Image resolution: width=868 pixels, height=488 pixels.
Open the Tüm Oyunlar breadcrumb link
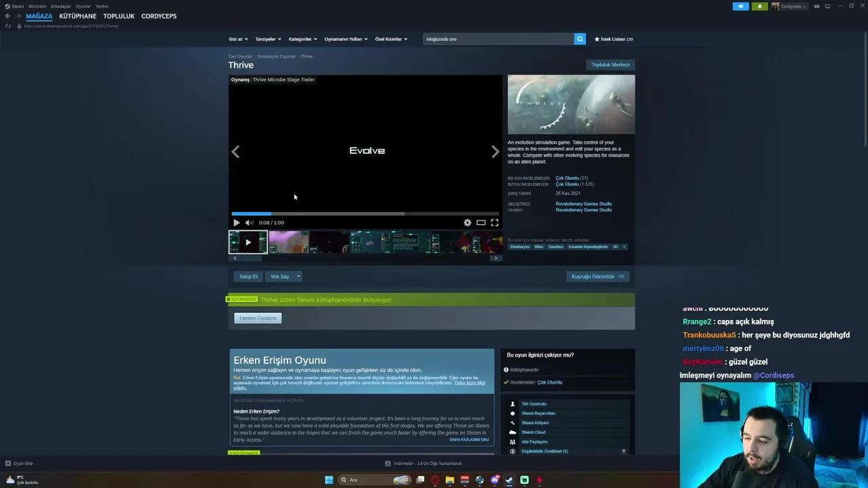click(x=240, y=56)
